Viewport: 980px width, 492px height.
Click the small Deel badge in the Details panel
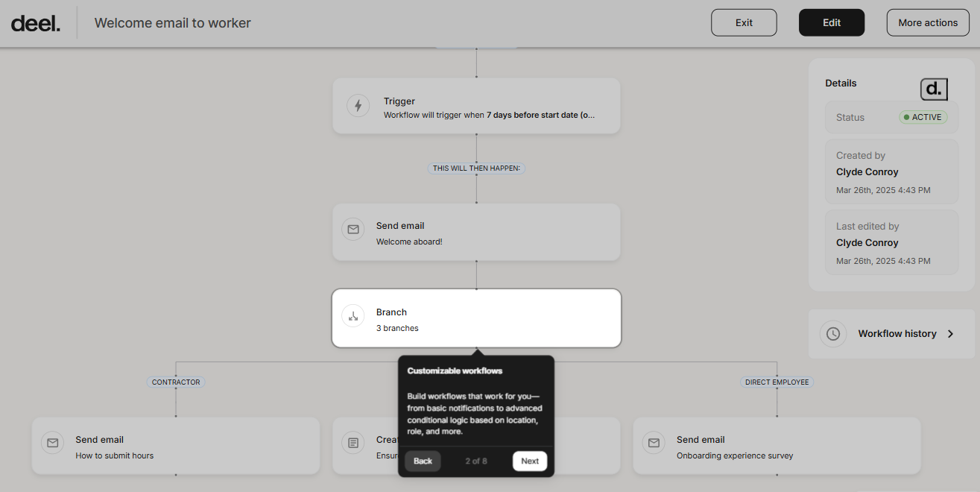[933, 89]
